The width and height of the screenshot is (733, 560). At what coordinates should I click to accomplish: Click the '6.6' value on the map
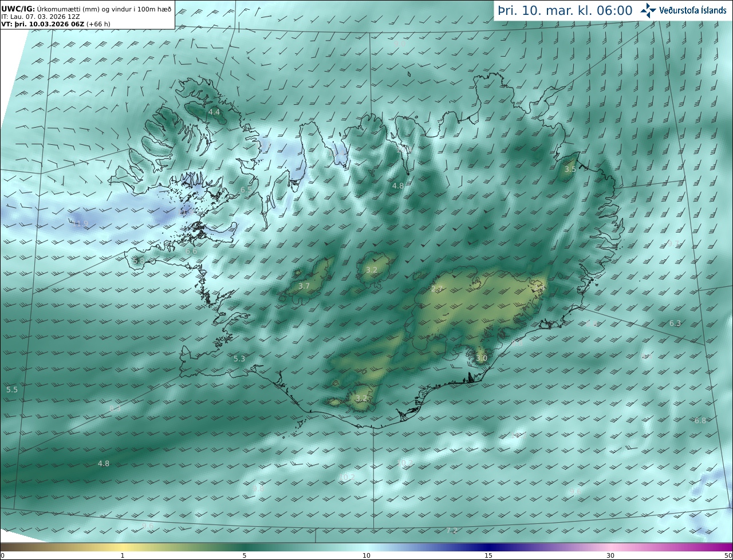[x=191, y=251]
